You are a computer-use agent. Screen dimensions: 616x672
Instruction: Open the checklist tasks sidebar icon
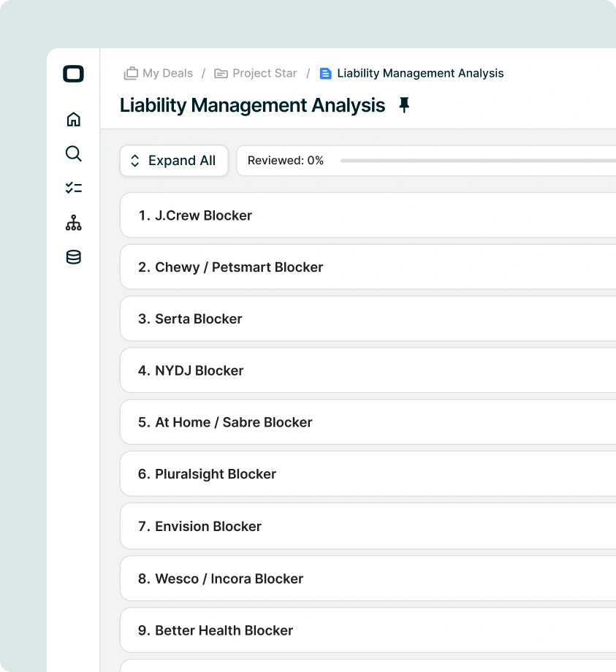pyautogui.click(x=73, y=188)
